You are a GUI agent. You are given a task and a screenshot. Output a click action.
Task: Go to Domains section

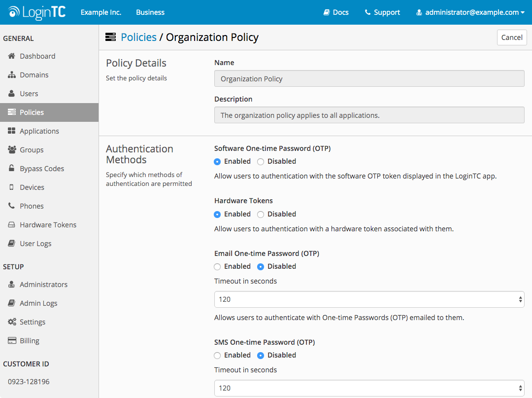pyautogui.click(x=49, y=74)
